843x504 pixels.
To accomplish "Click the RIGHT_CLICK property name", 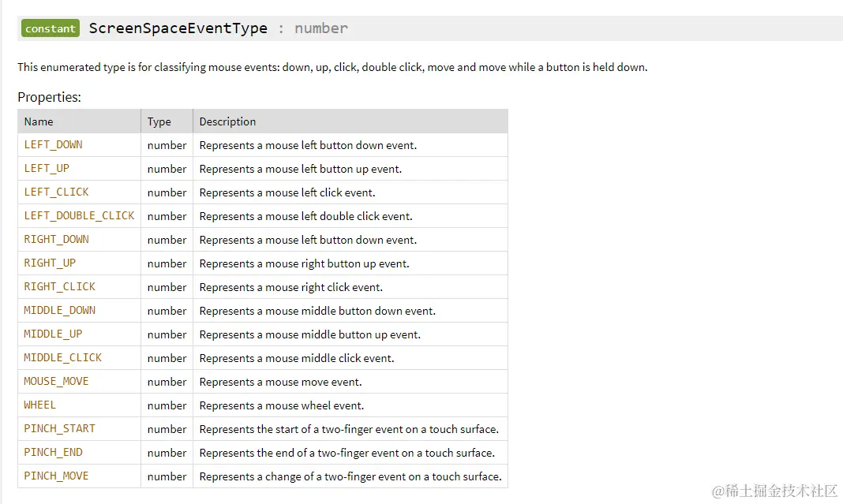I will click(x=59, y=287).
